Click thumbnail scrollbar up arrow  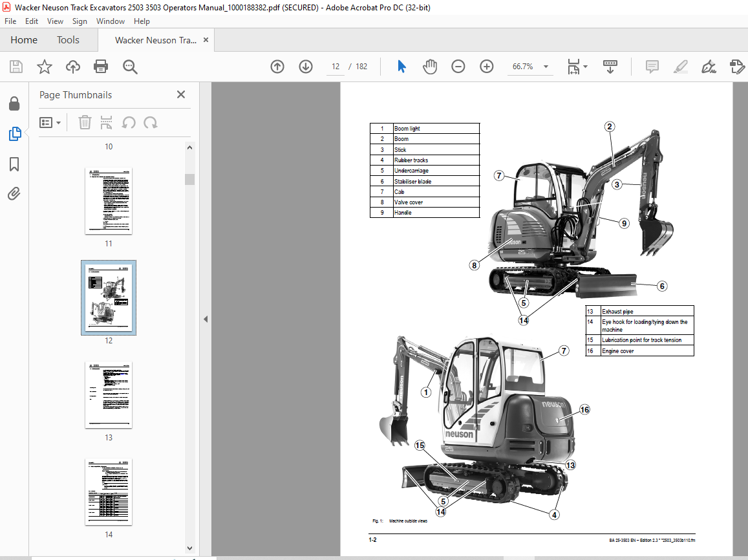point(190,148)
